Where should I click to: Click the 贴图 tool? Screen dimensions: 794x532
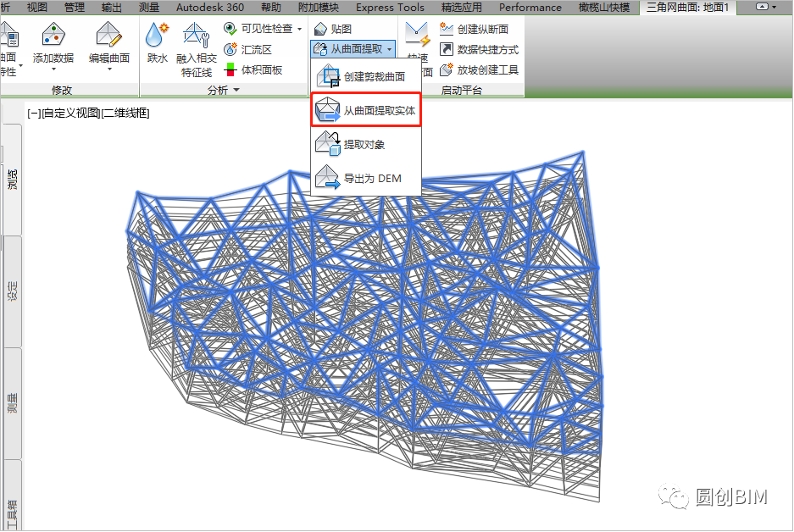coord(332,29)
